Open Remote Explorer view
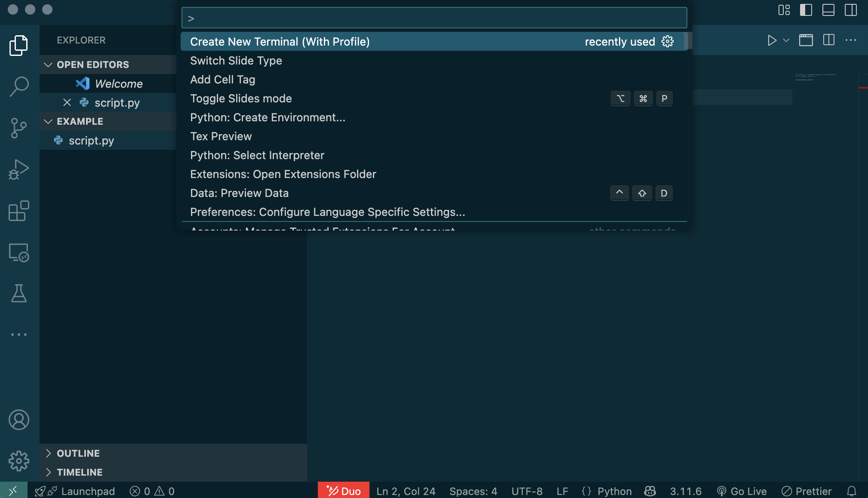868x498 pixels. point(19,252)
